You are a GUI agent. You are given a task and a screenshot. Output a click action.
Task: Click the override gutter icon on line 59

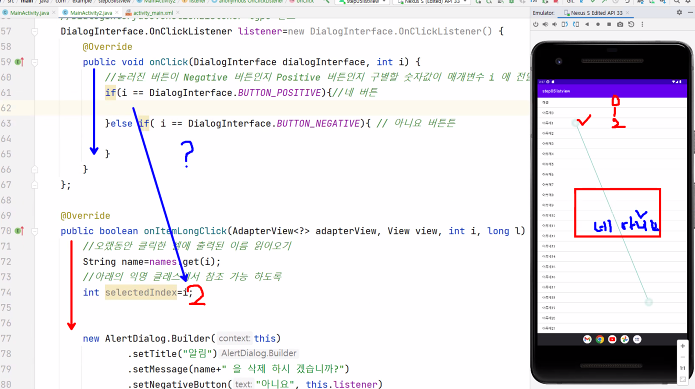tap(20, 62)
